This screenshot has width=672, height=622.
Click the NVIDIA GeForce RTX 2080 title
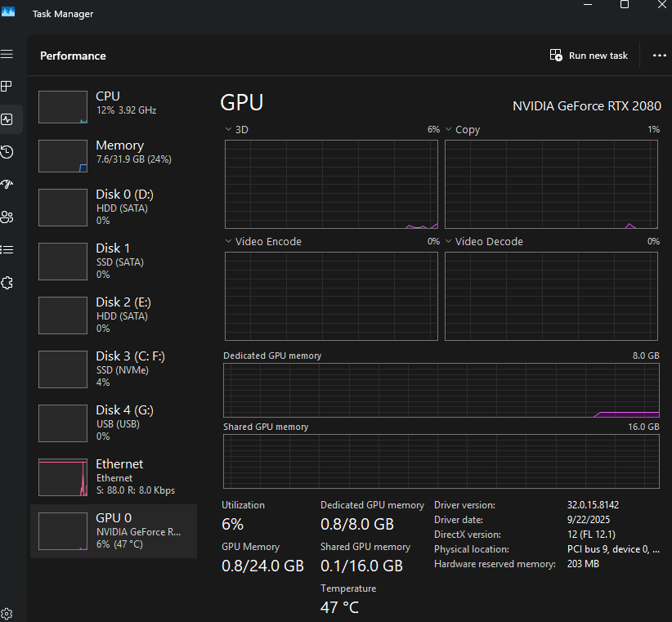[587, 105]
